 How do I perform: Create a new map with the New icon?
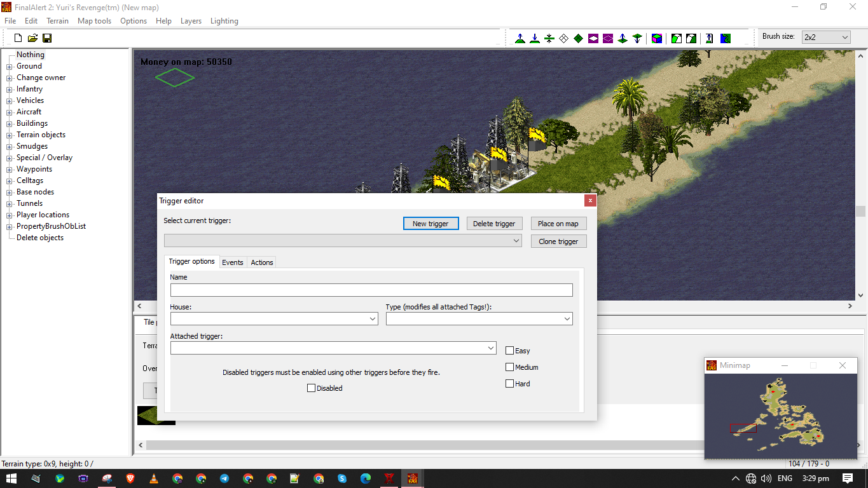[x=18, y=38]
